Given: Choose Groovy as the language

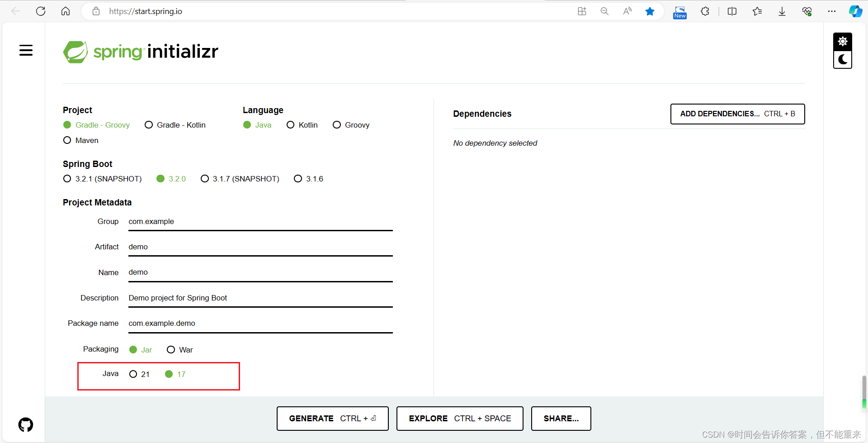Looking at the screenshot, I should [351, 125].
